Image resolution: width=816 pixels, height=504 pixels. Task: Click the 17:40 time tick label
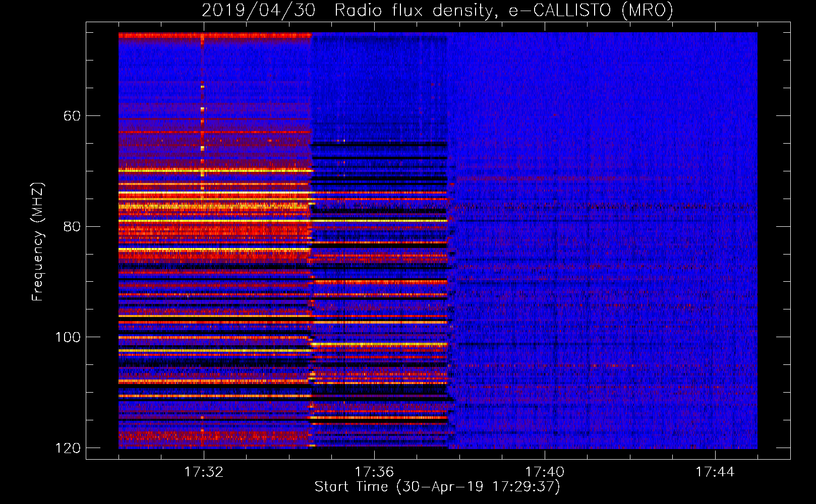pos(545,472)
